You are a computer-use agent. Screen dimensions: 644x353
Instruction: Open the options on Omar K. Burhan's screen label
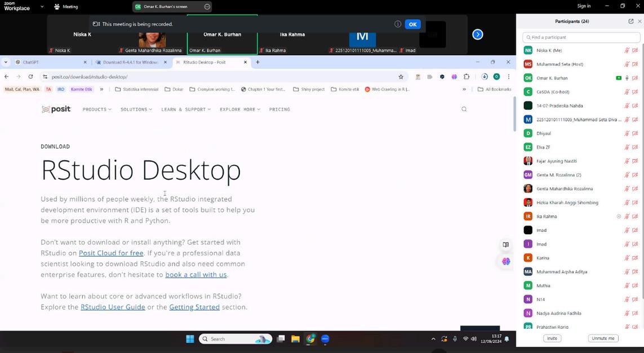[207, 7]
